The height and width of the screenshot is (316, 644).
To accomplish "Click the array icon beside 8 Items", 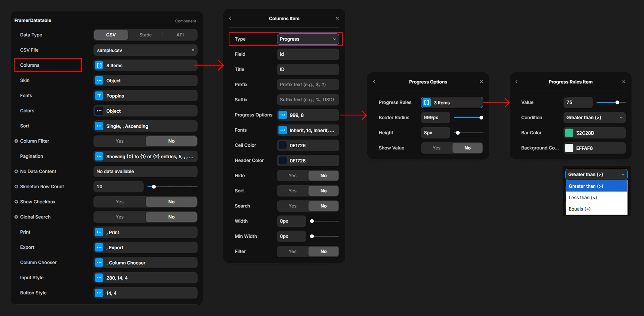I will 99,65.
